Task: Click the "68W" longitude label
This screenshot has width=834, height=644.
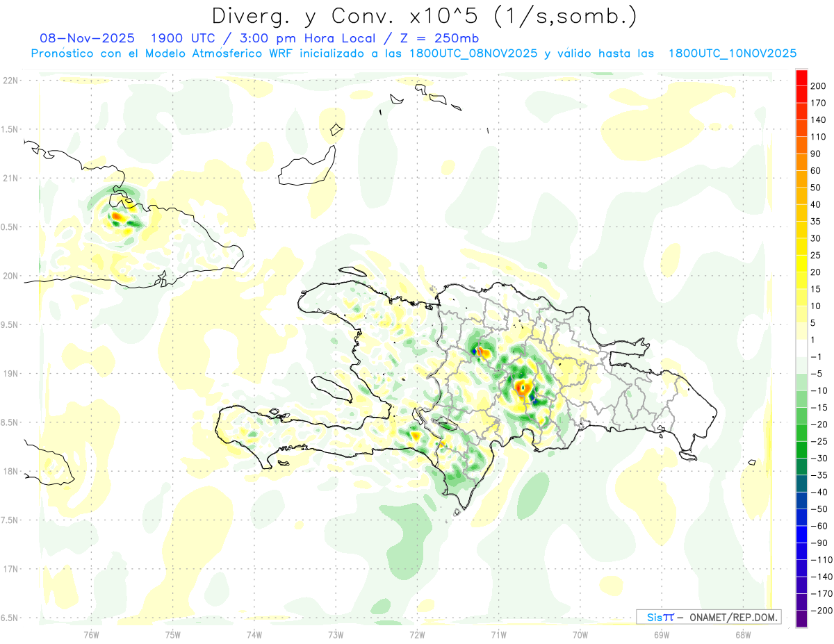Action: (x=742, y=635)
